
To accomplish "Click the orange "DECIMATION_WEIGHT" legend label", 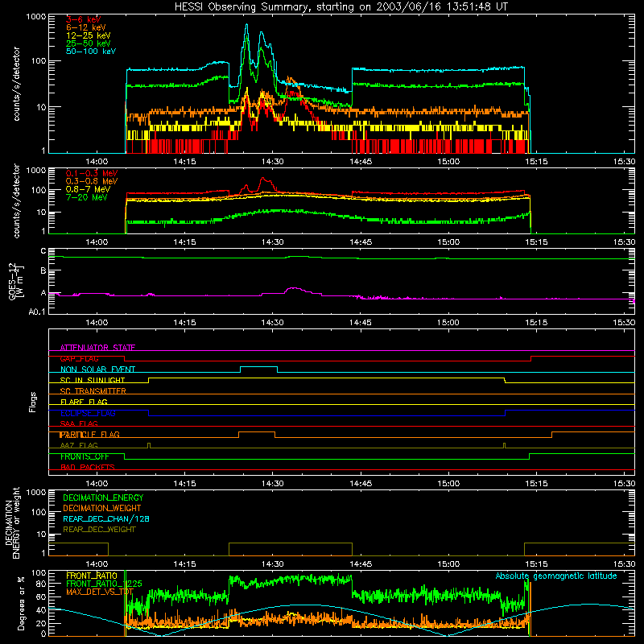I will tap(102, 508).
